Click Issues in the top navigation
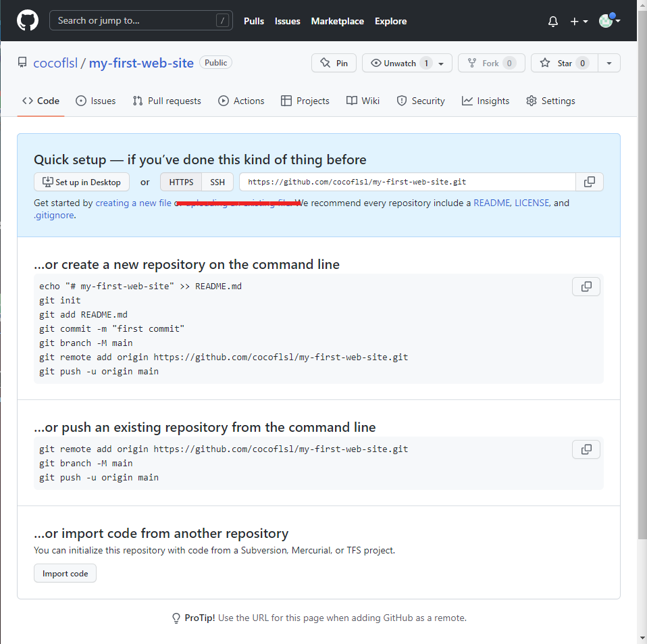Image resolution: width=647 pixels, height=644 pixels. [x=288, y=21]
